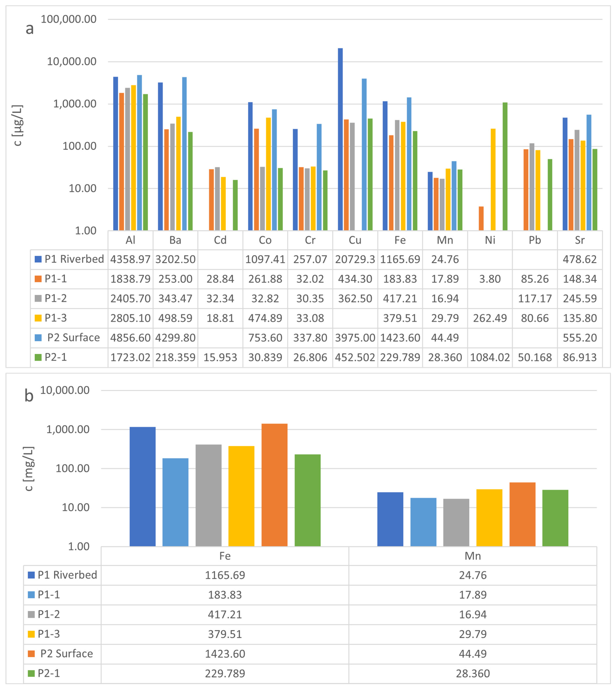
Task: Click the 100,000.00 axis label in chart a
Action: tap(68, 19)
